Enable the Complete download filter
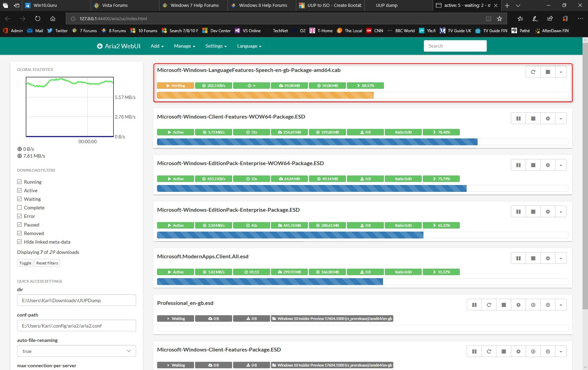The width and height of the screenshot is (588, 370). [20, 208]
